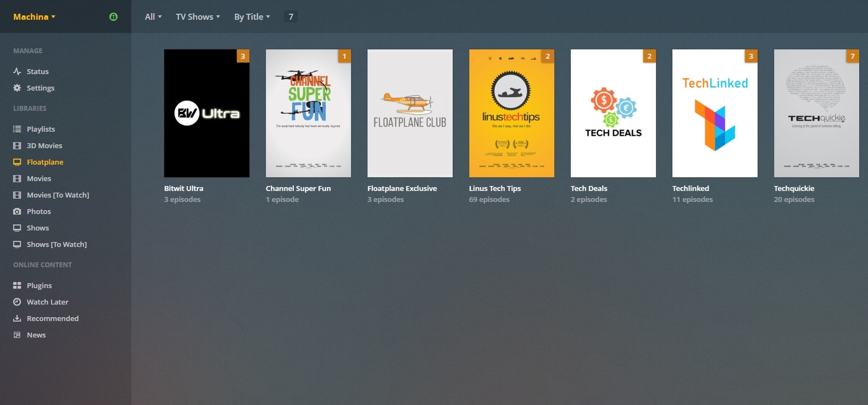868x405 pixels.
Task: Click the Shows monitor icon
Action: [x=17, y=228]
